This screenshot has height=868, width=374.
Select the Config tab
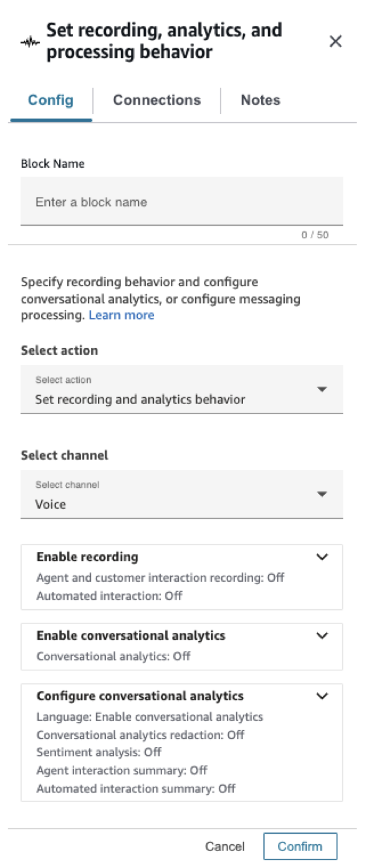point(50,100)
